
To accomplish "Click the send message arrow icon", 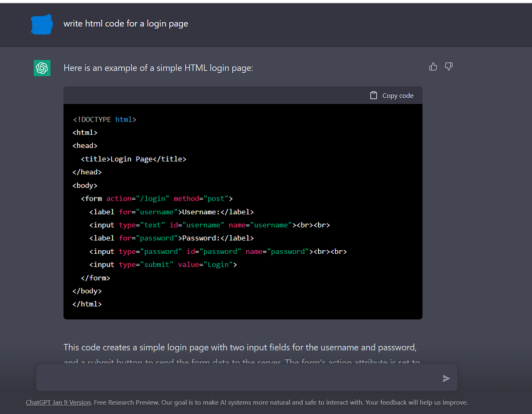I will [x=446, y=379].
